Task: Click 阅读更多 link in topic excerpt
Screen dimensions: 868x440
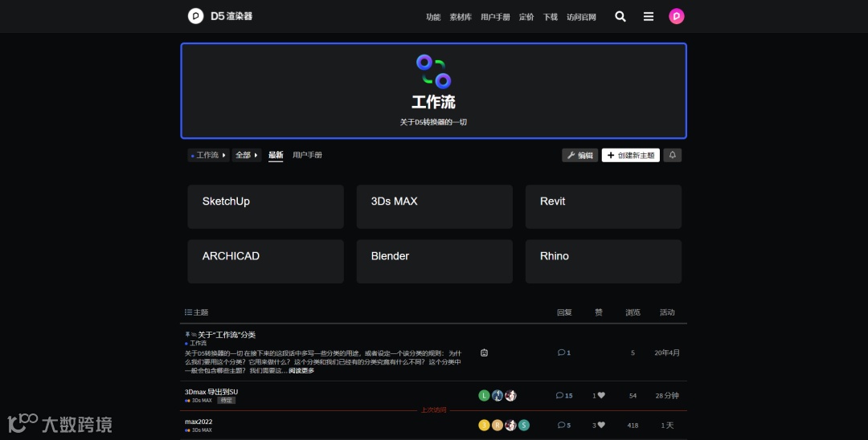Action: tap(301, 370)
